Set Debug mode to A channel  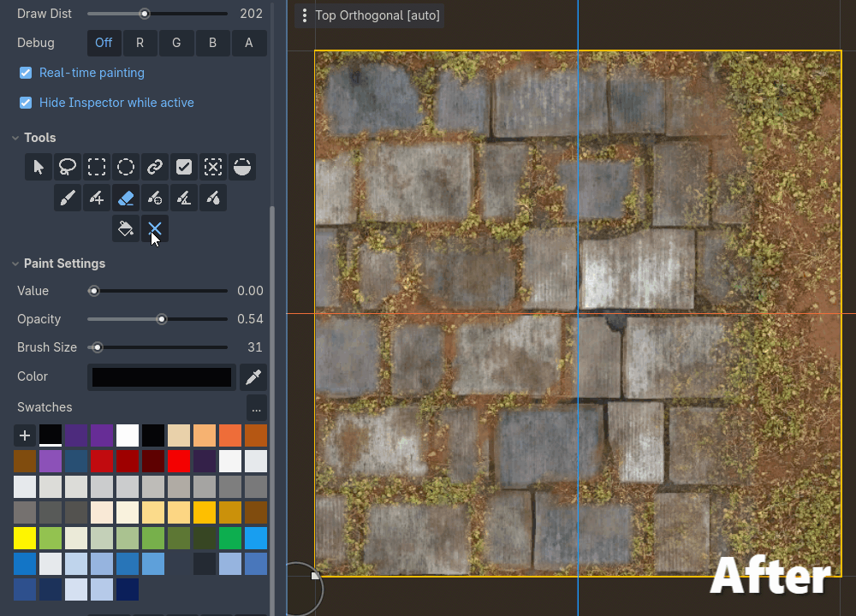pyautogui.click(x=249, y=43)
